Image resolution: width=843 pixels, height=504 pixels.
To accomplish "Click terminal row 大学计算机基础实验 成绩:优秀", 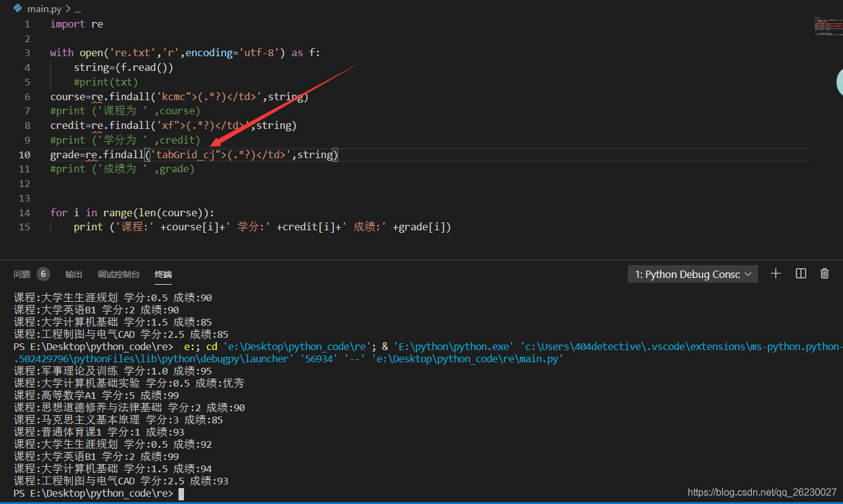I will [129, 383].
